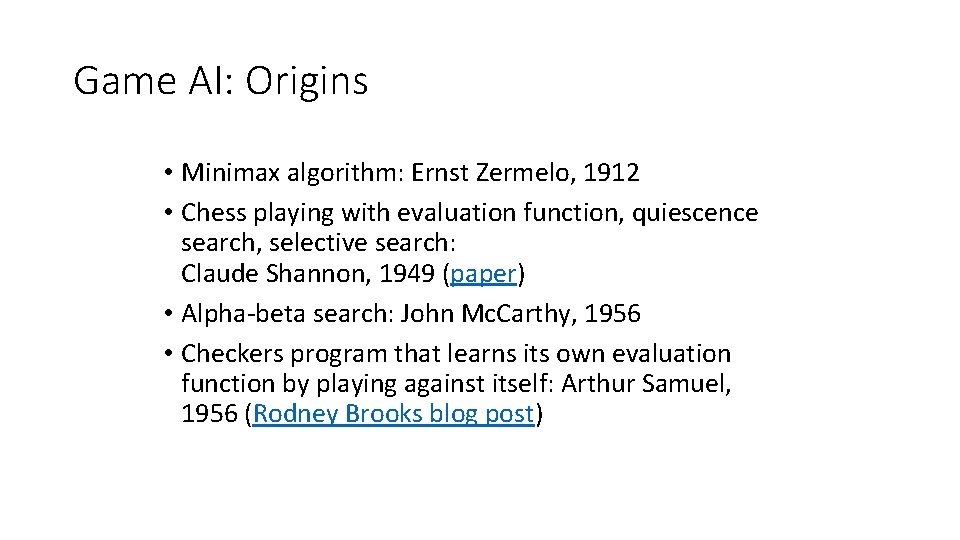Open the Rodney Brooks blog post link
Screen dimensions: 960x540
[394, 414]
